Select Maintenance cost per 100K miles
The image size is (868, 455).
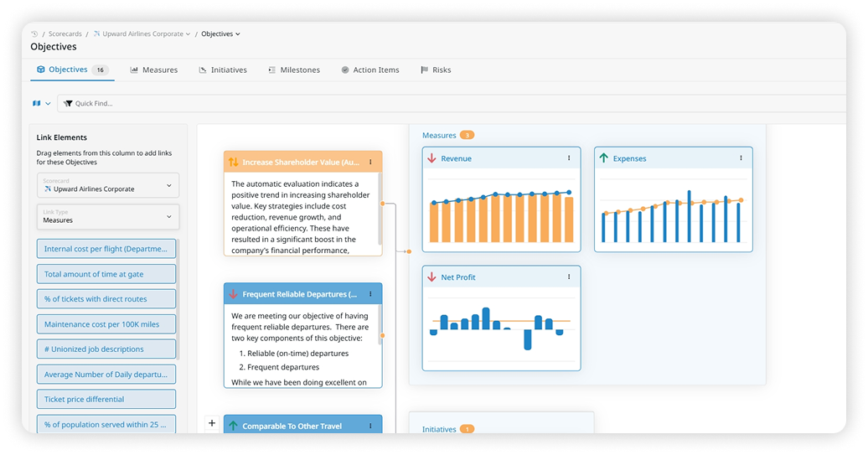[106, 324]
